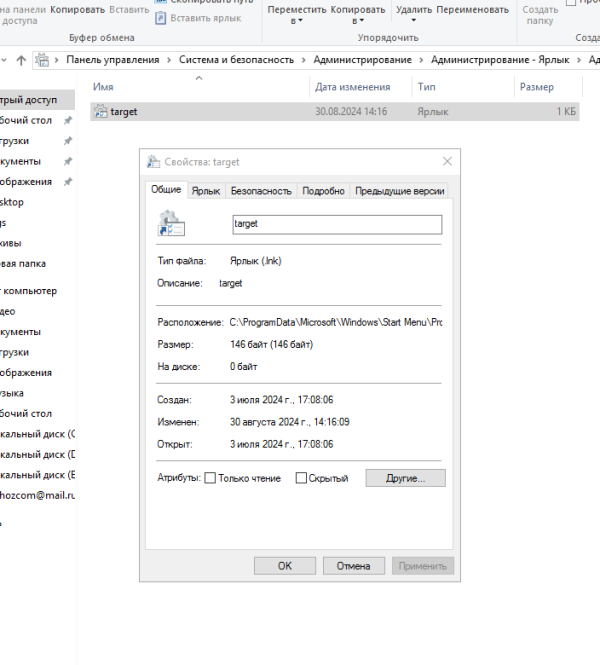Open Музыка in the sidebar

(x=12, y=393)
